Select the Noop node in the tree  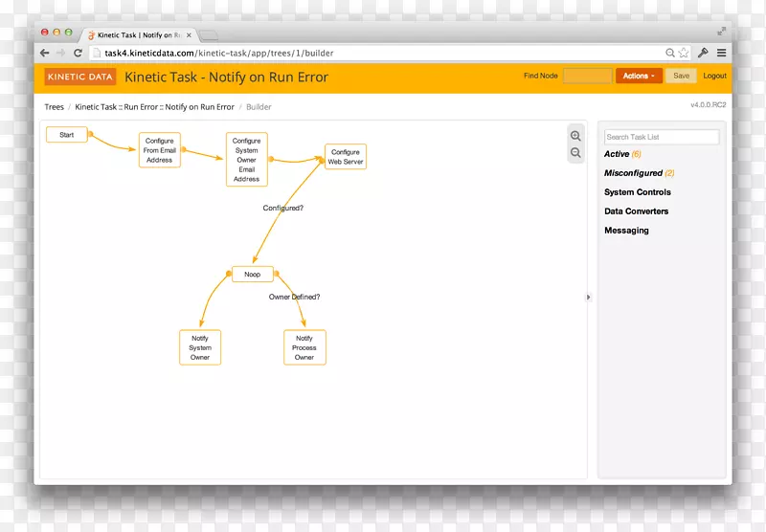(253, 275)
